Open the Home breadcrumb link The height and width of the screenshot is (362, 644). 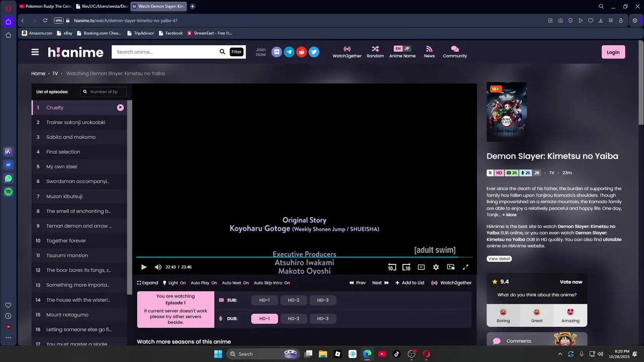tap(38, 73)
